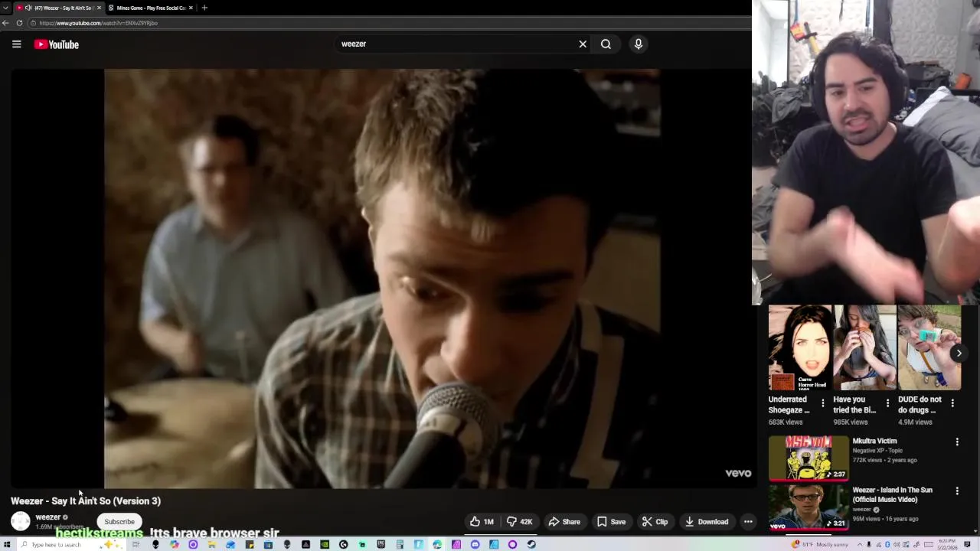Reload the page
Screen dimensions: 980x551
pos(19,23)
